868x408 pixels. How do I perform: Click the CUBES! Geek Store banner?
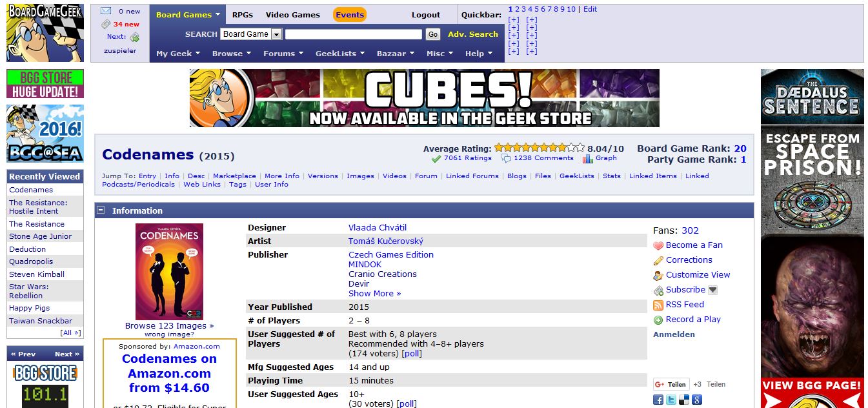click(x=425, y=98)
